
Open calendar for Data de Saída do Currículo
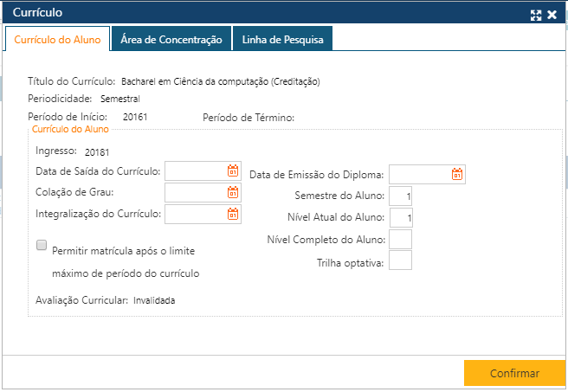(x=233, y=171)
